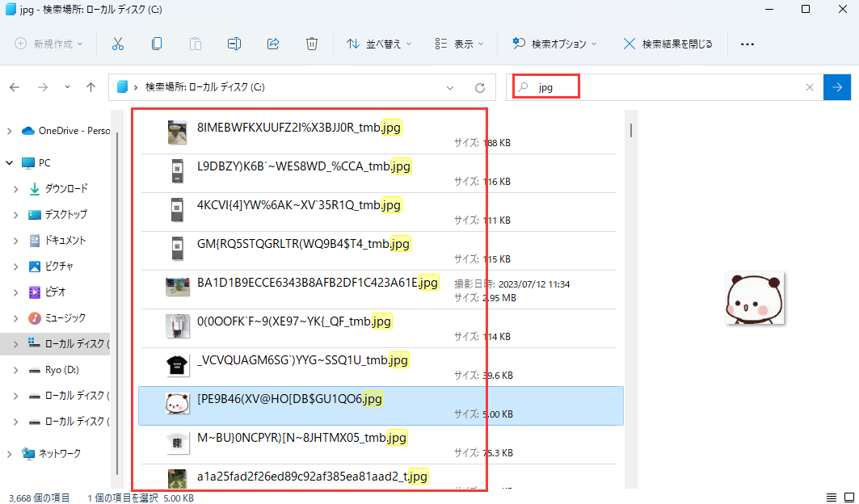Viewport: 859px width, 504px height.
Task: Expand the ダウンロード folder tree node
Action: (15, 189)
